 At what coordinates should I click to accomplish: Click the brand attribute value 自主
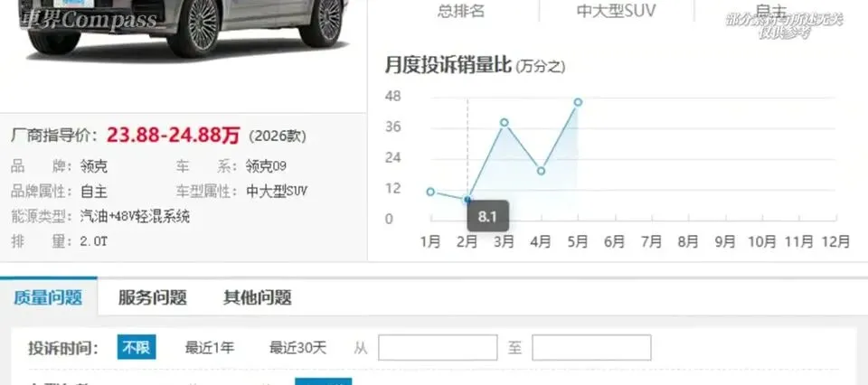tap(94, 192)
